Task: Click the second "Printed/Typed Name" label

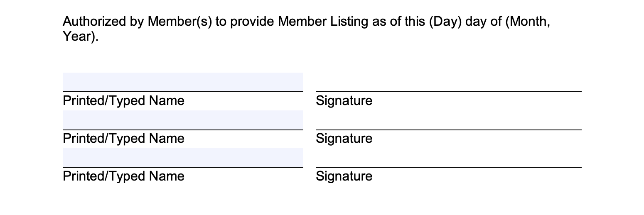Action: click(123, 138)
